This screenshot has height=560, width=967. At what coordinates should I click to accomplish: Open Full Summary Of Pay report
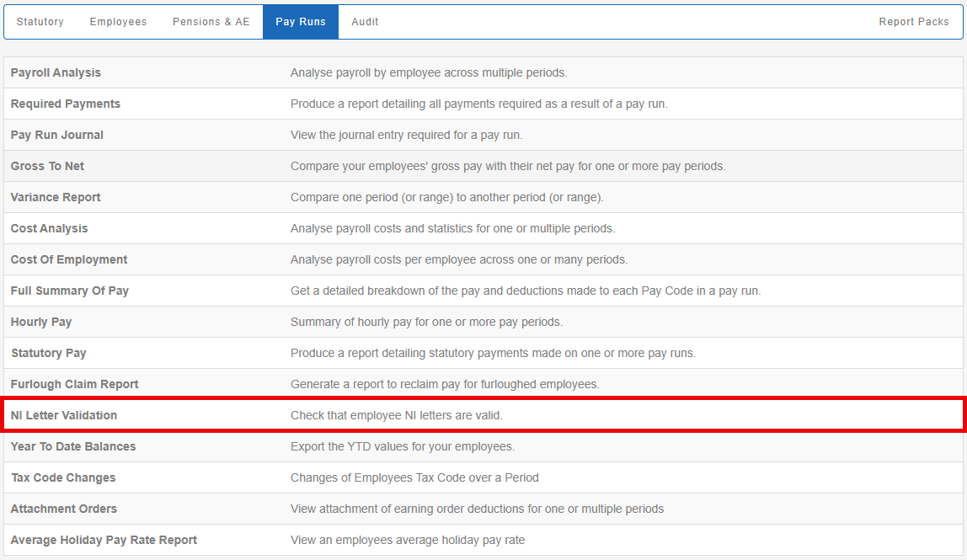70,291
